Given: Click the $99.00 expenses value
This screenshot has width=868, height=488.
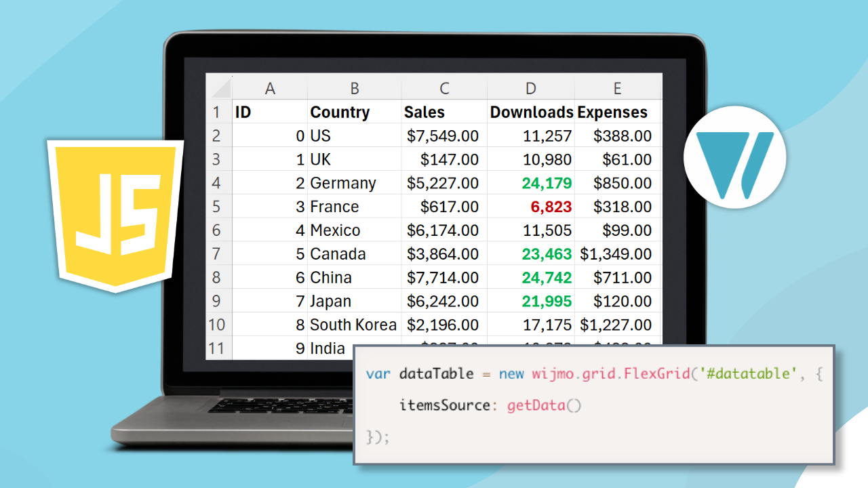Looking at the screenshot, I should point(627,230).
